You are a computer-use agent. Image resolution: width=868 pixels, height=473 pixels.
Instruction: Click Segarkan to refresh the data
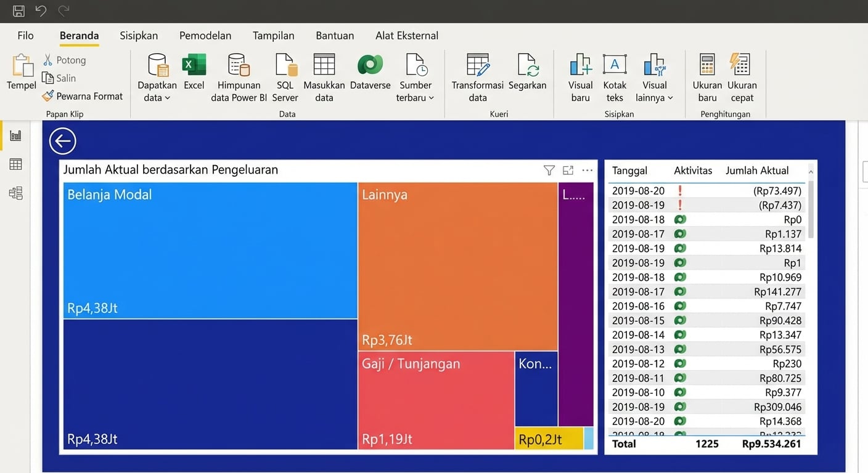point(527,74)
